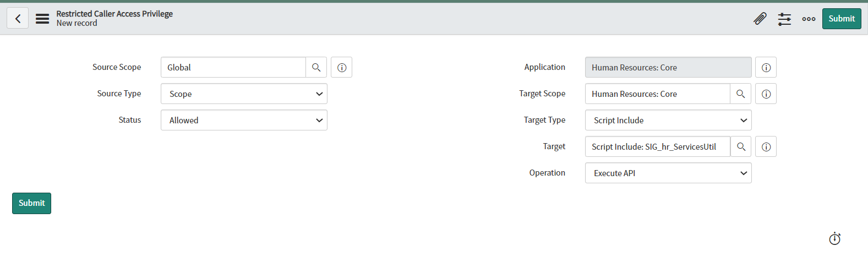868x262 pixels.
Task: Open the Status dropdown
Action: 244,120
